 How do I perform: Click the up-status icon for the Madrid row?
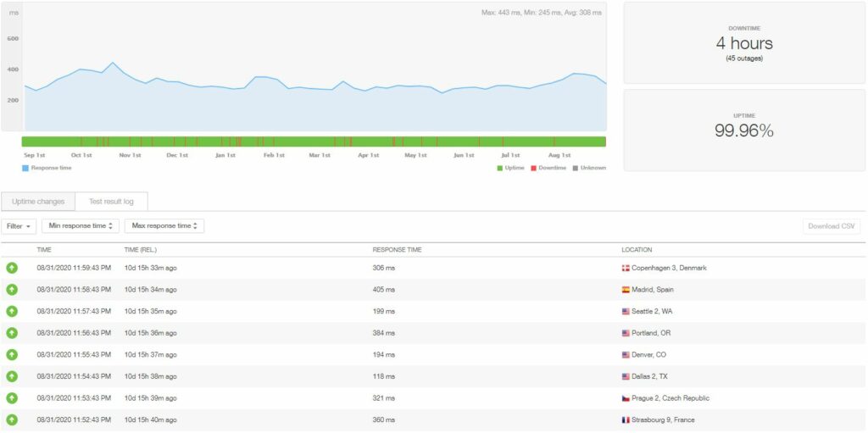12,290
